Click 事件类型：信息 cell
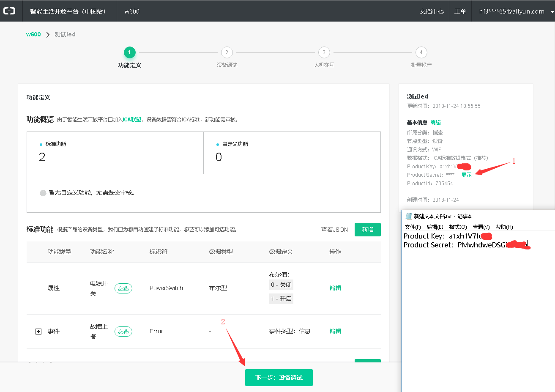 point(290,331)
